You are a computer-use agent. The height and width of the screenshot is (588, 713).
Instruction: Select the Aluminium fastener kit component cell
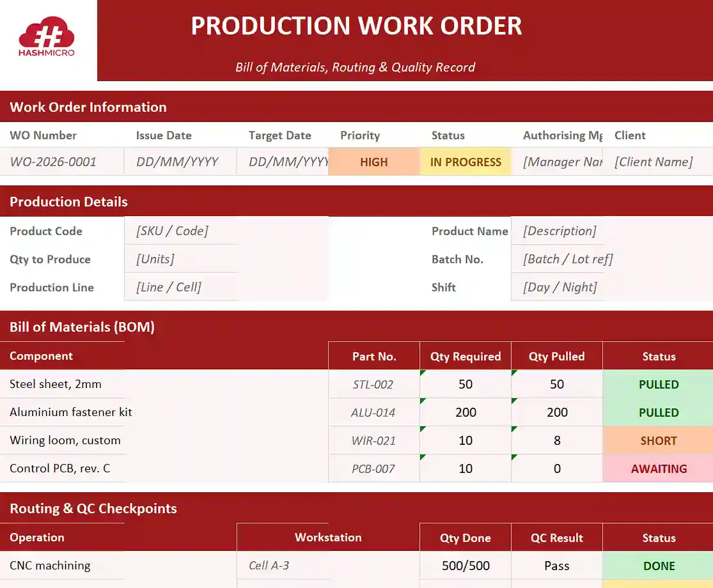point(164,412)
